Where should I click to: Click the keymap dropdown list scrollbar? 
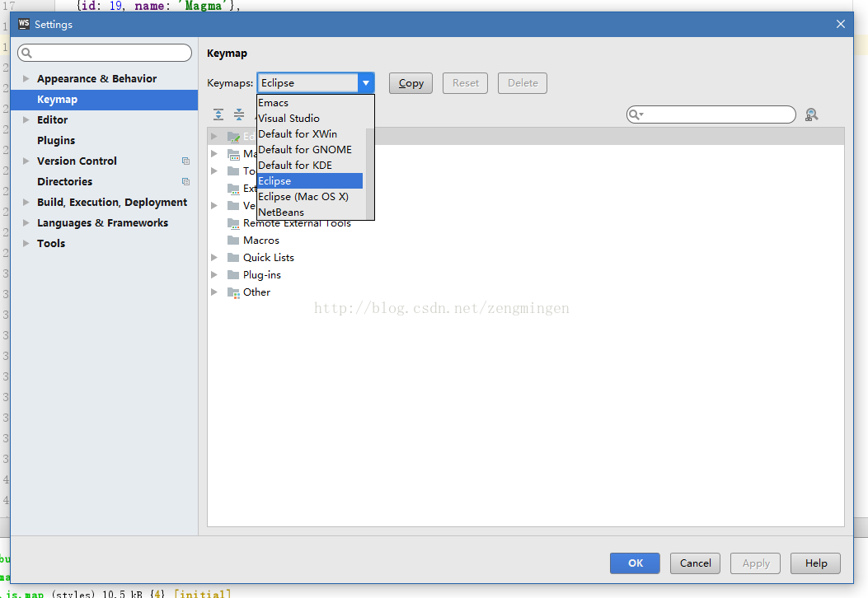click(x=369, y=175)
